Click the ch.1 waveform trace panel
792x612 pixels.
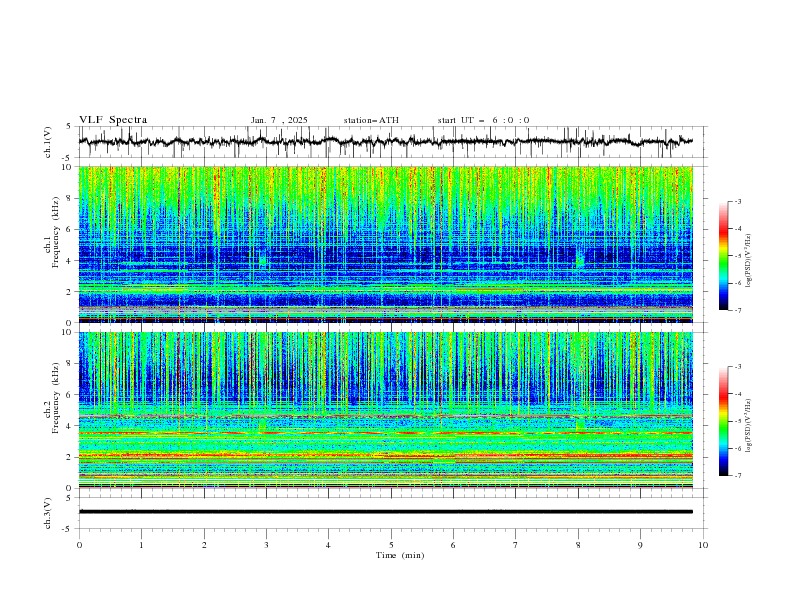[x=391, y=142]
